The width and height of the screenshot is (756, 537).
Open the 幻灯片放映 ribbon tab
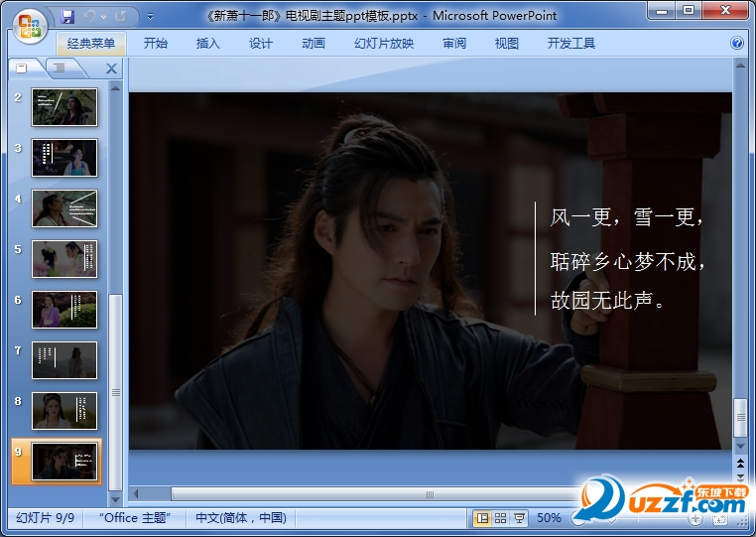click(x=384, y=44)
